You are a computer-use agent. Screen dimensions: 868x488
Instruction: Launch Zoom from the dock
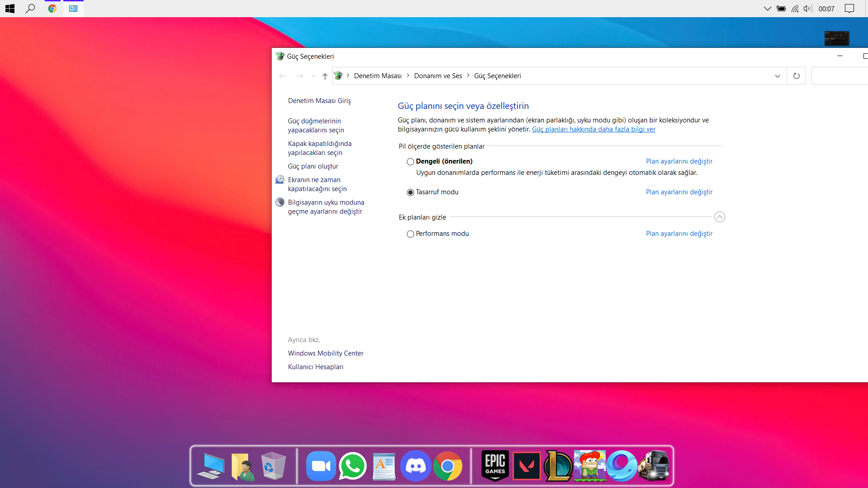[321, 465]
